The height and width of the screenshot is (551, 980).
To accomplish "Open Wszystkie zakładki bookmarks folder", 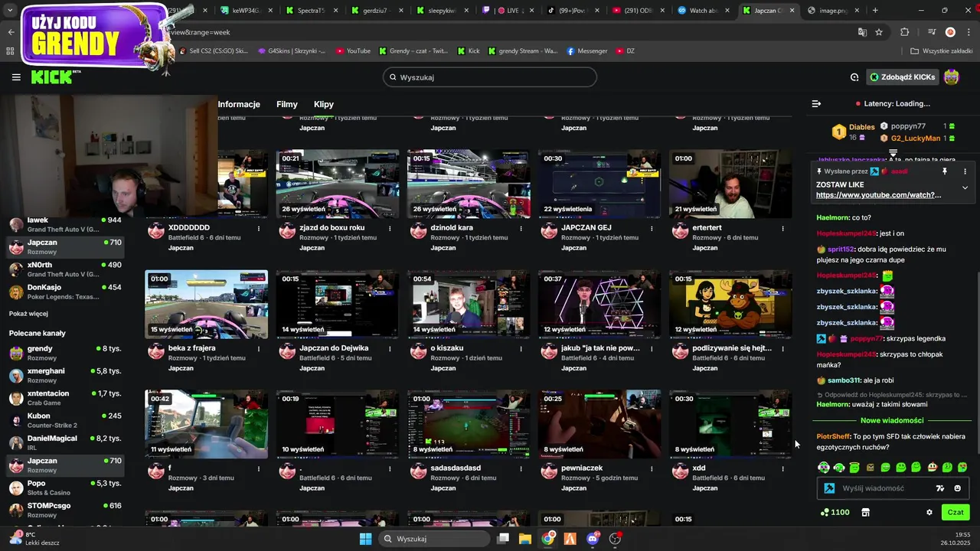I will 941,51.
